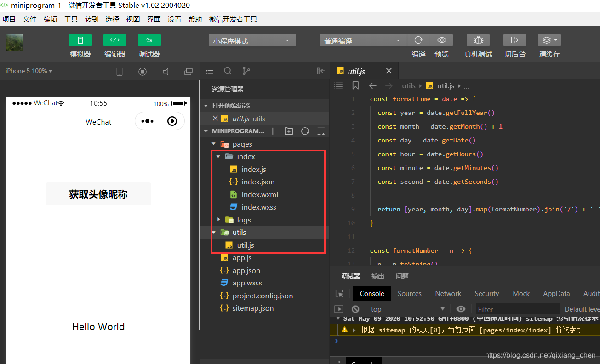This screenshot has width=600, height=364.
Task: Collapse the MINIPROGRAM project section
Action: 206,131
